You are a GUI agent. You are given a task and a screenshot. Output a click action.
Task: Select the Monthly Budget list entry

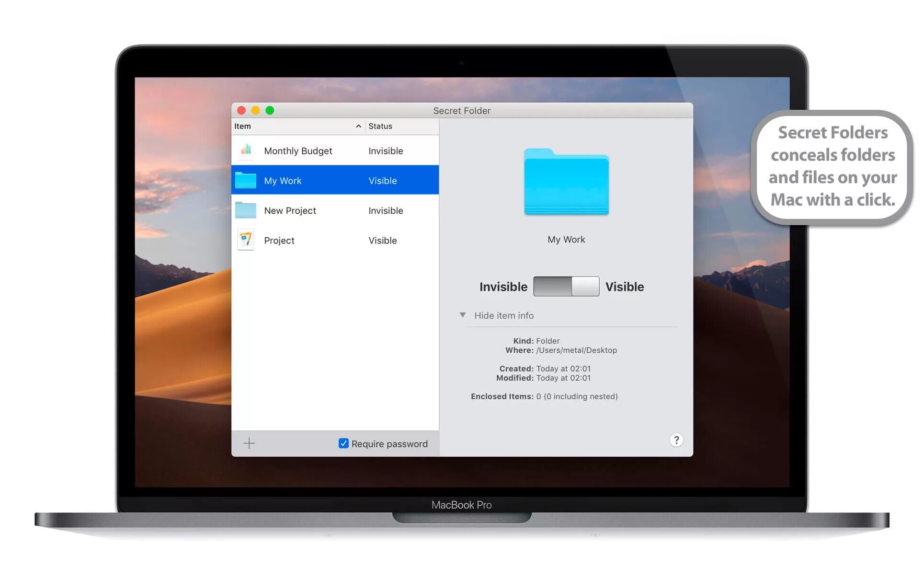pyautogui.click(x=335, y=150)
